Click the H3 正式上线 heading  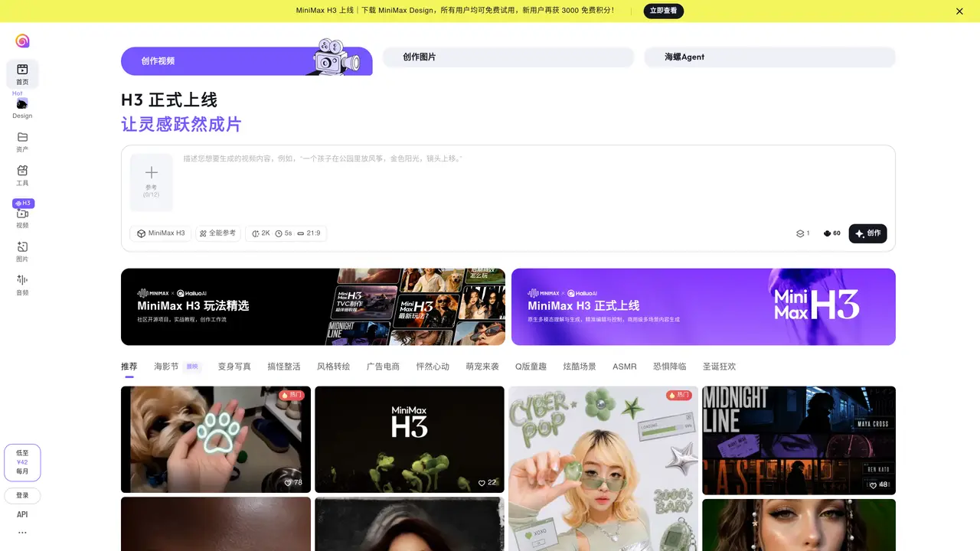tap(169, 100)
